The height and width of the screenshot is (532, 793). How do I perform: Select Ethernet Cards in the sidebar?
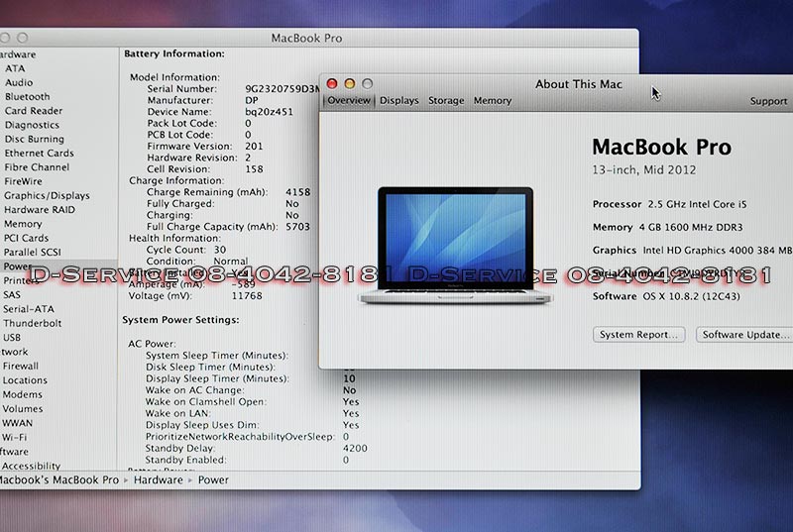pos(39,154)
